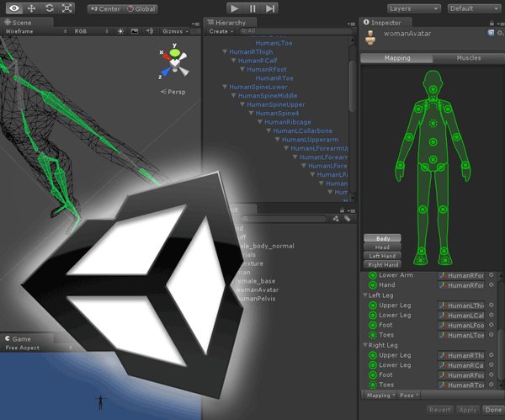Click the Step frame button
505x420 pixels.
[270, 8]
